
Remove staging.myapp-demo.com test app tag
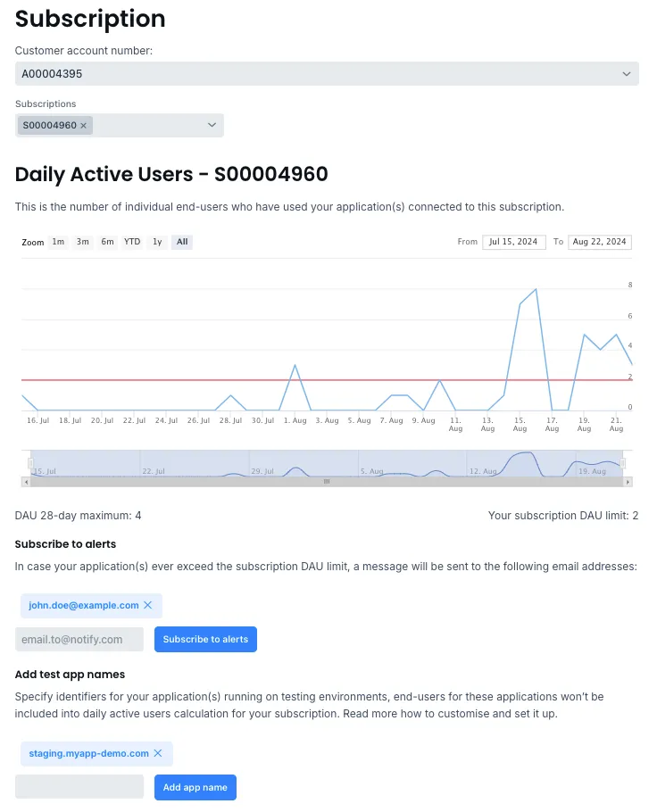[x=158, y=753]
